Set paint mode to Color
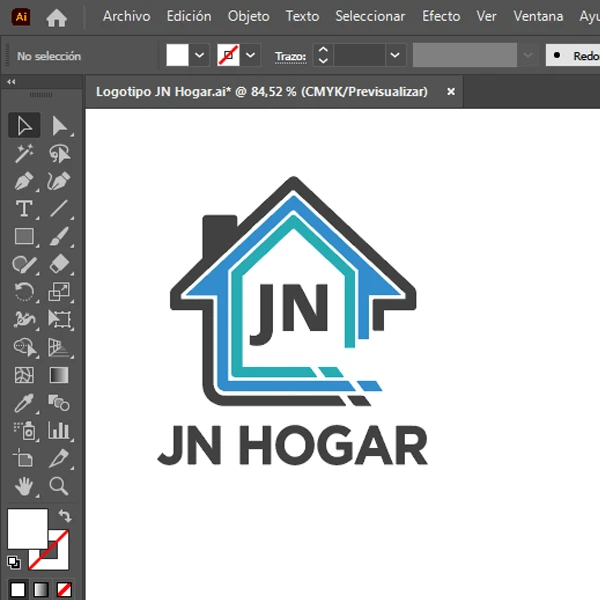 18,590
